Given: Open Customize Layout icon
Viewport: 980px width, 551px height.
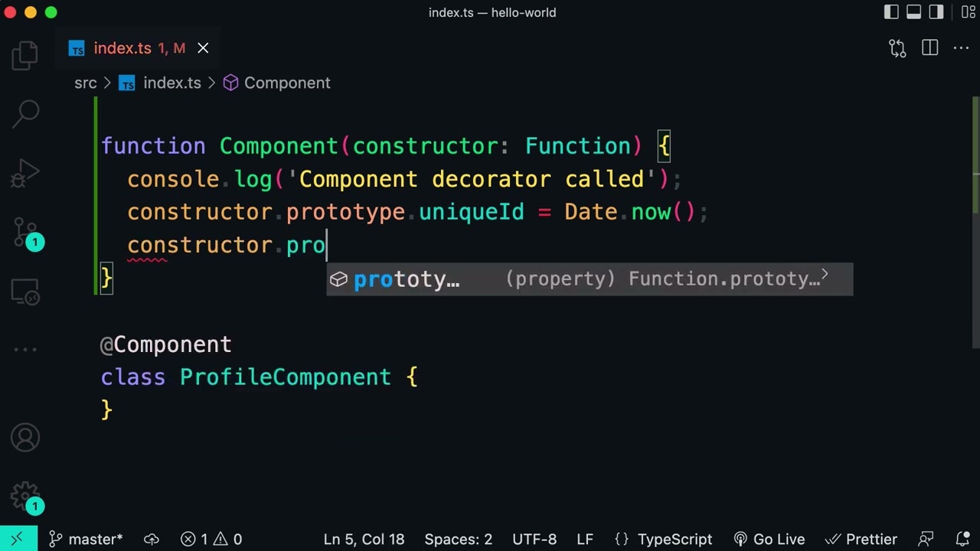Looking at the screenshot, I should pyautogui.click(x=968, y=12).
